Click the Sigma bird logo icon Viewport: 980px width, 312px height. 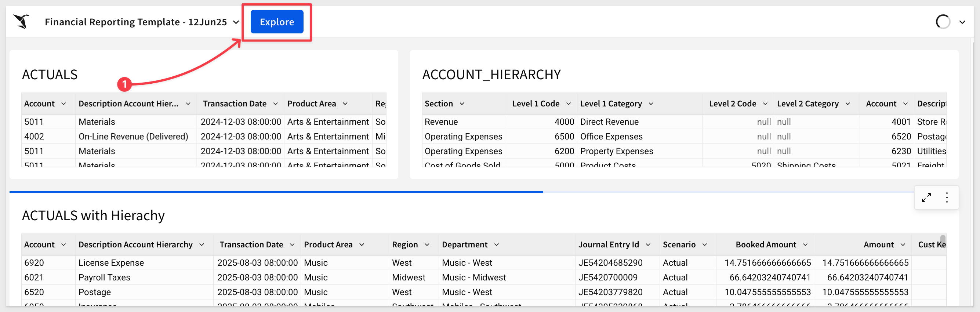(x=22, y=21)
